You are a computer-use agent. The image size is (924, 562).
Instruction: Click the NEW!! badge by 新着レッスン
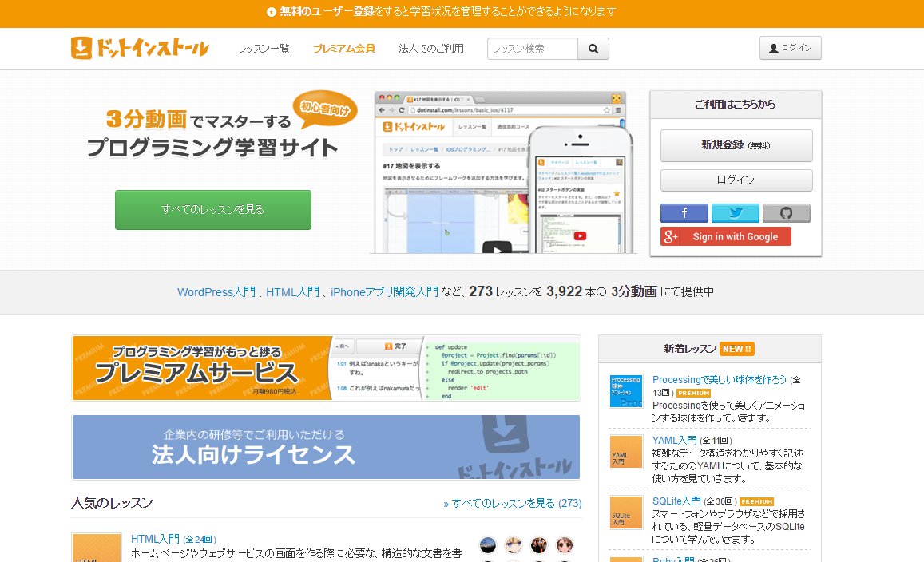click(737, 349)
